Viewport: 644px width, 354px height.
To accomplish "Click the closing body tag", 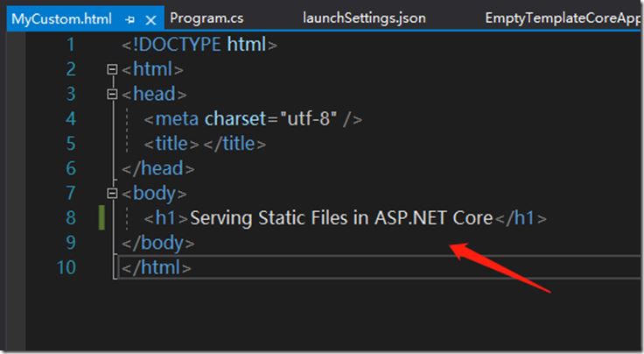I will tap(158, 242).
